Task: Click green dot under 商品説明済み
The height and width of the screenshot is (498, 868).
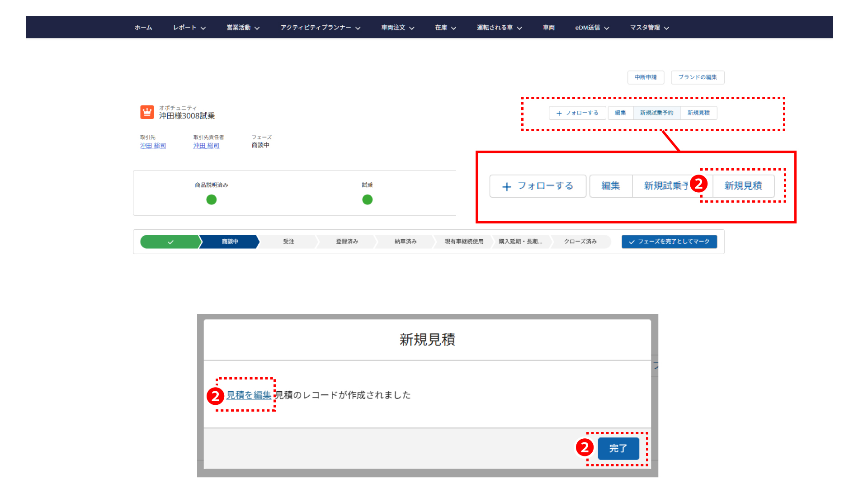Action: click(211, 199)
